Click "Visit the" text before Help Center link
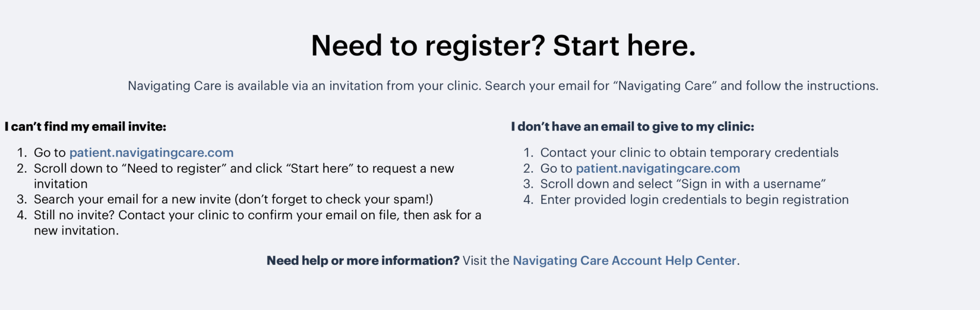 coord(486,260)
